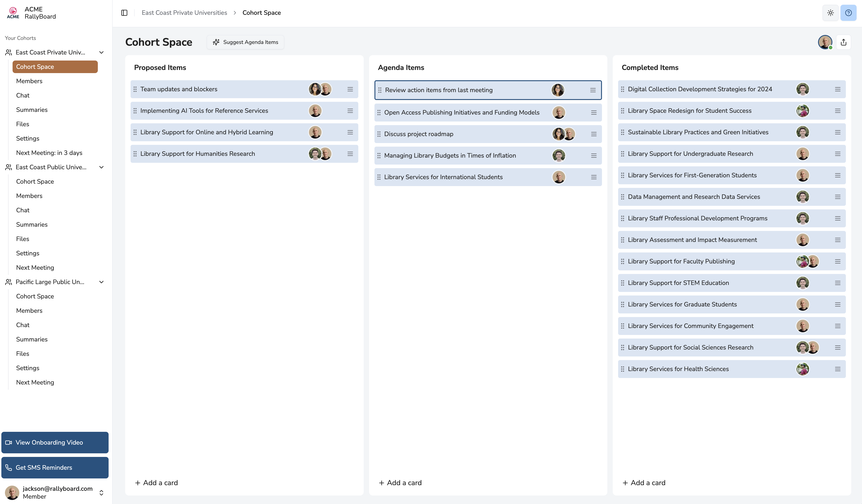Go to Next Meeting: in 3 days
Screen dimensions: 862x504
[x=49, y=153]
